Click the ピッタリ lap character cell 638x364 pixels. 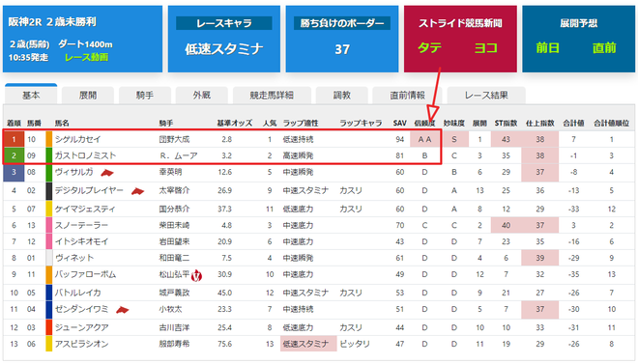tap(355, 344)
